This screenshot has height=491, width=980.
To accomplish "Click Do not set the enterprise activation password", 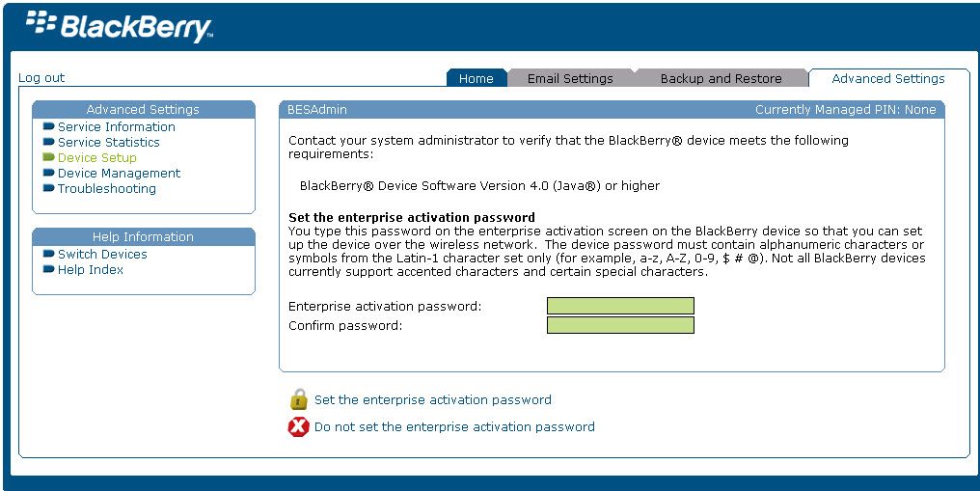I will (x=454, y=426).
